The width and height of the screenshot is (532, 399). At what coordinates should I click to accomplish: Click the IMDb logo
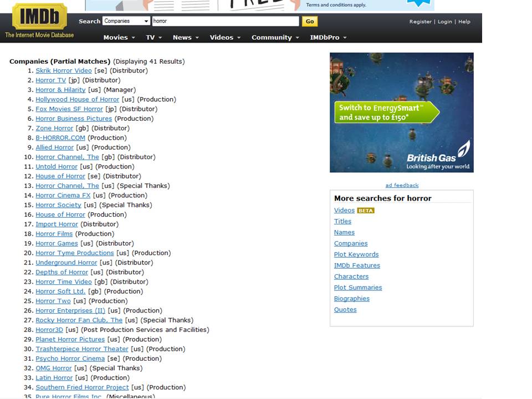coord(39,16)
